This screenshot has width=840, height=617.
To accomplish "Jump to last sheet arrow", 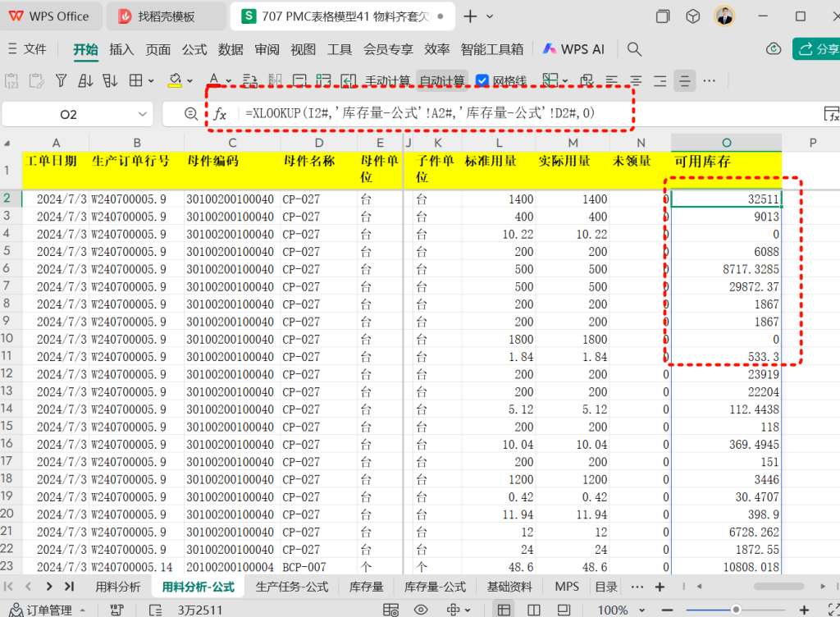I will coord(69,587).
